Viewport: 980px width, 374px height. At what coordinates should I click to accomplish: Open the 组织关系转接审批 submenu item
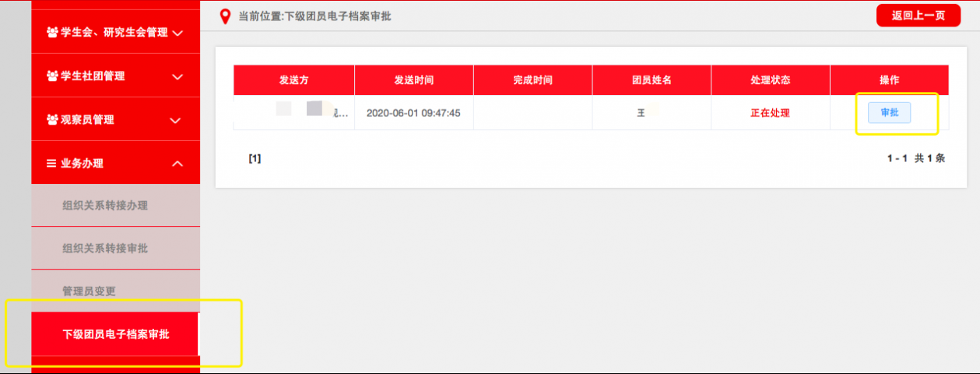[105, 249]
